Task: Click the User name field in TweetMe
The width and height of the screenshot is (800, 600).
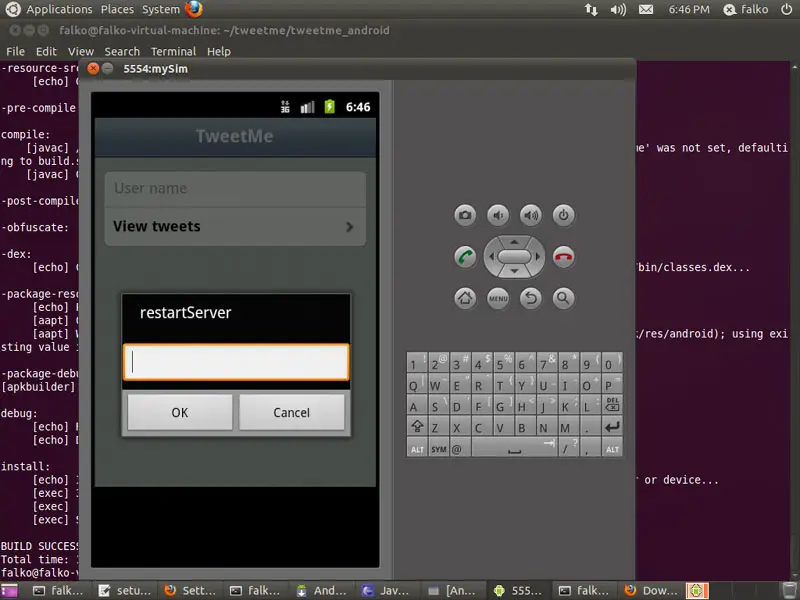Action: coord(235,189)
